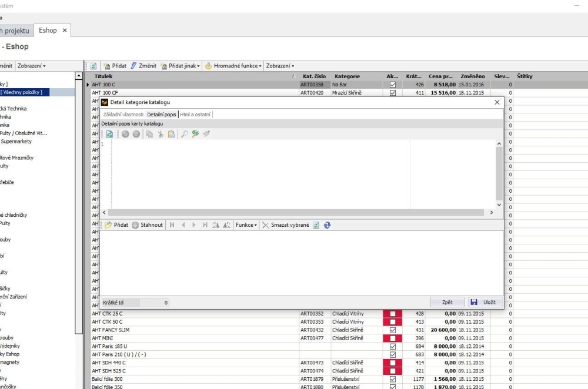Click editor horizontal scrollbar right arrow
This screenshot has height=389, width=588.
tap(491, 213)
